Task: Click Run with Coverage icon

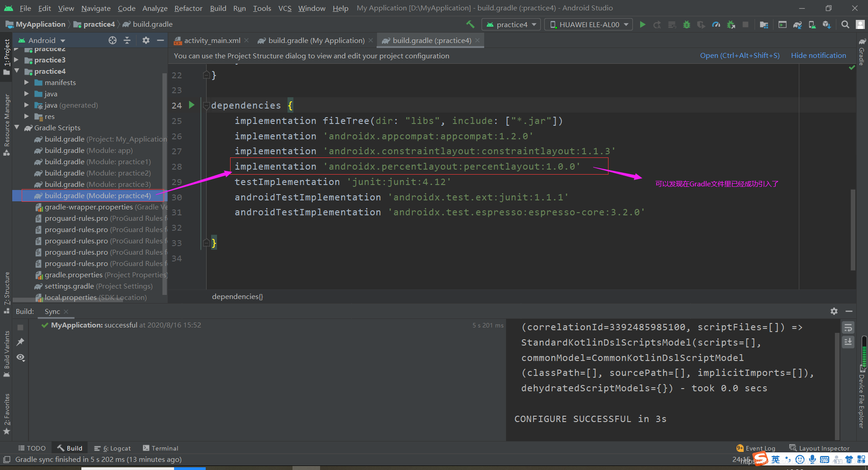Action: coord(701,24)
